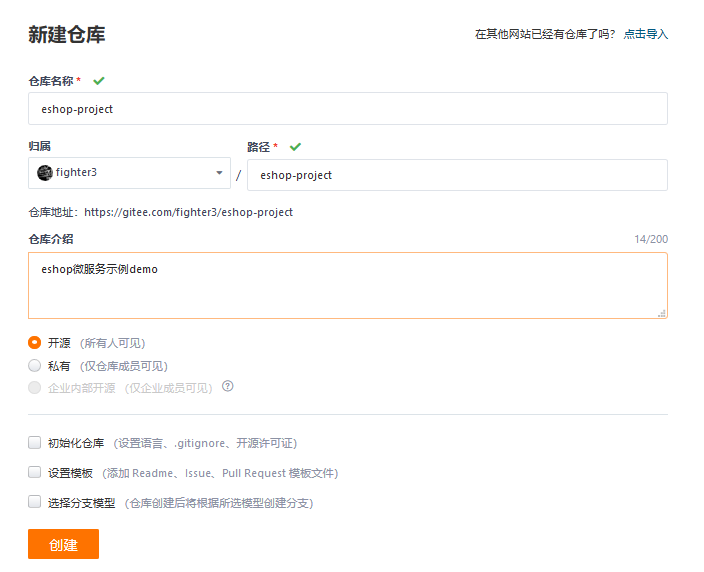Click the help question mark icon
The width and height of the screenshot is (704, 572).
[228, 386]
